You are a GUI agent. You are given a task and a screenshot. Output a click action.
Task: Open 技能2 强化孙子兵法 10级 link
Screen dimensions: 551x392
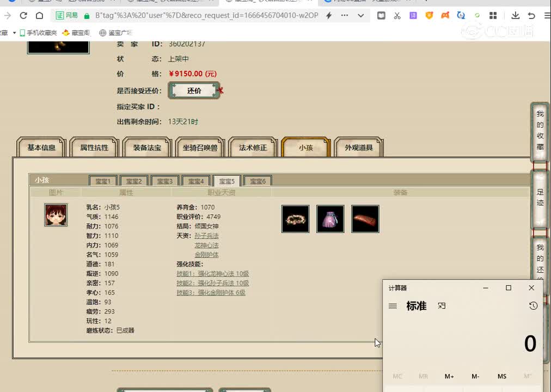coord(212,283)
